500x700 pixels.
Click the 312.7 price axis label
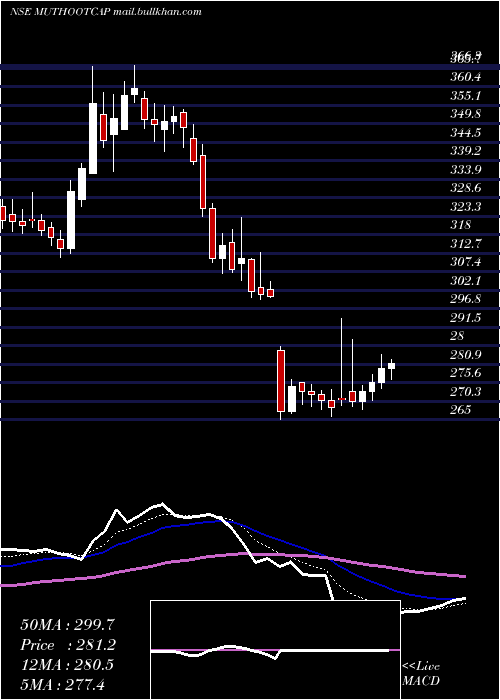[466, 244]
